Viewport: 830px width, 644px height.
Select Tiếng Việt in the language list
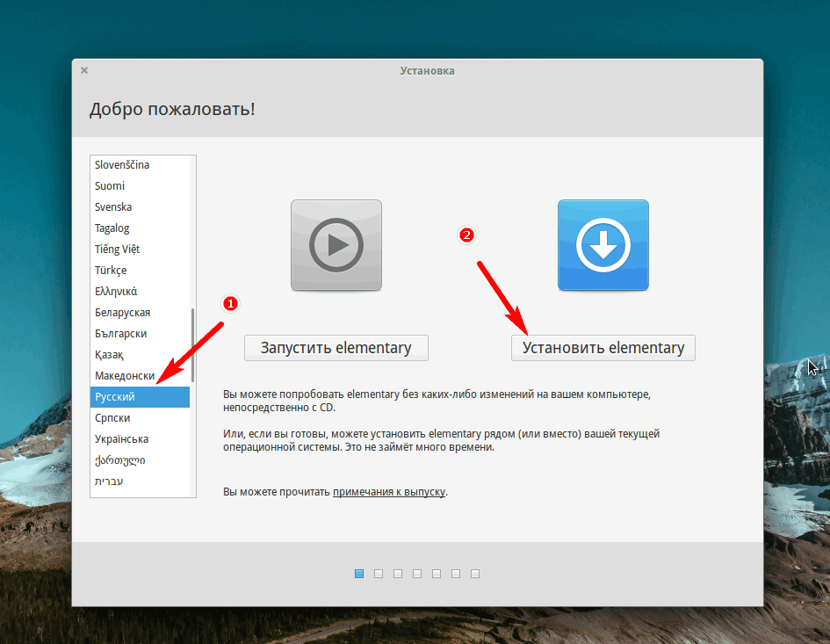click(140, 250)
